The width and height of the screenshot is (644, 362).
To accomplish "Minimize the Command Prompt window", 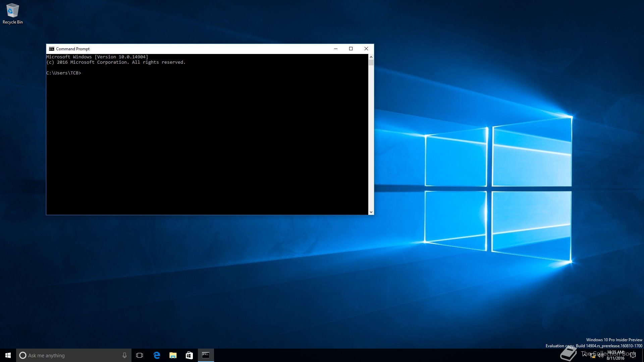I will [x=335, y=49].
